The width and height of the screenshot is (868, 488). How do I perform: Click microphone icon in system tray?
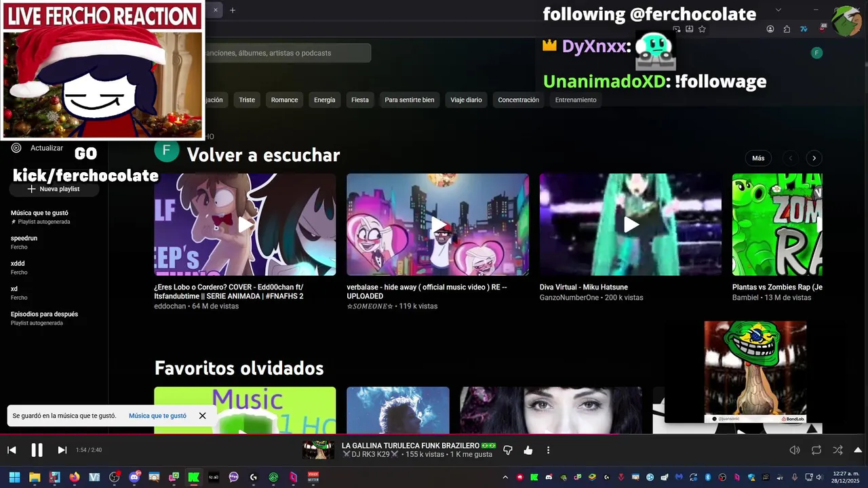[795, 477]
